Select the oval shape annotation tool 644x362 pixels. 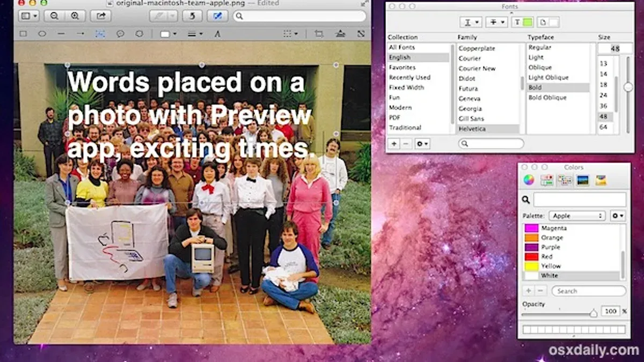[x=42, y=34]
